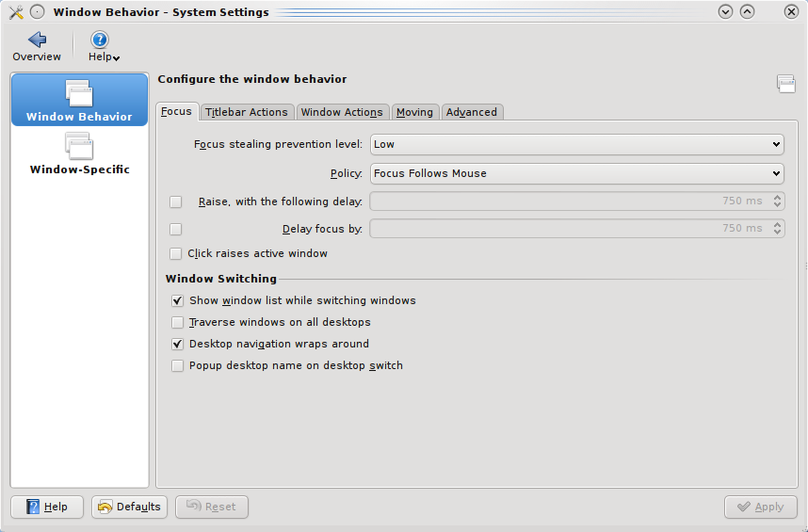Viewport: 808px width, 532px height.
Task: Uncheck Show window list while switching windows
Action: pos(177,301)
